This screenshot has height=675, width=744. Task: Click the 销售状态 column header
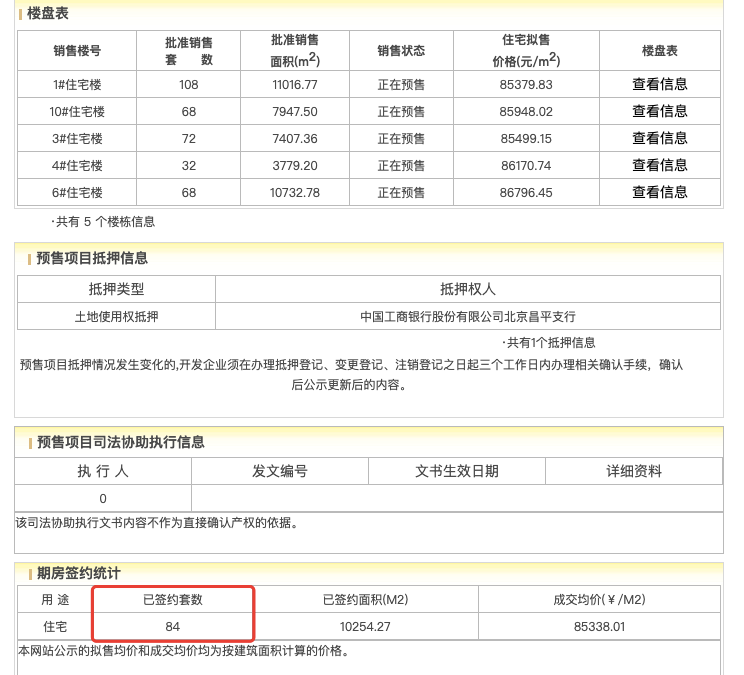[401, 51]
